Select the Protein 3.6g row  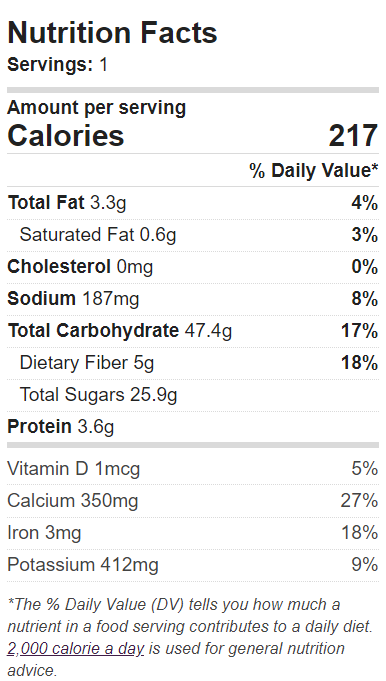coord(193,427)
